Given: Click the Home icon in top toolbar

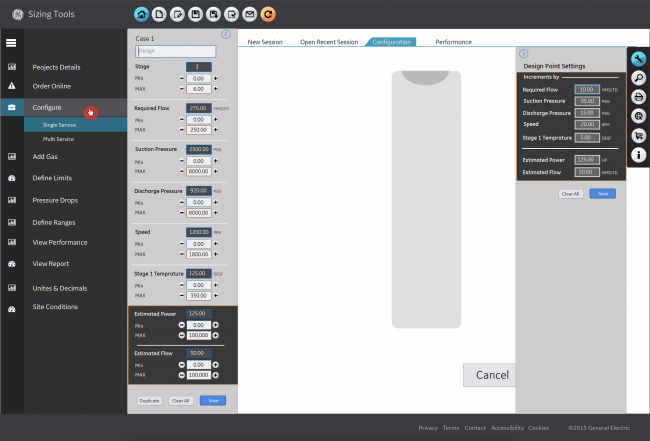Looking at the screenshot, I should (x=141, y=14).
